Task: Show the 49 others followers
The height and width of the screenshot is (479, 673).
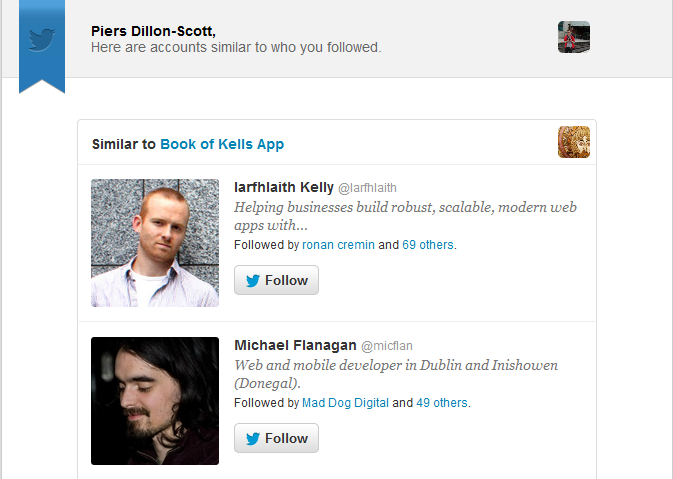Action: 442,403
